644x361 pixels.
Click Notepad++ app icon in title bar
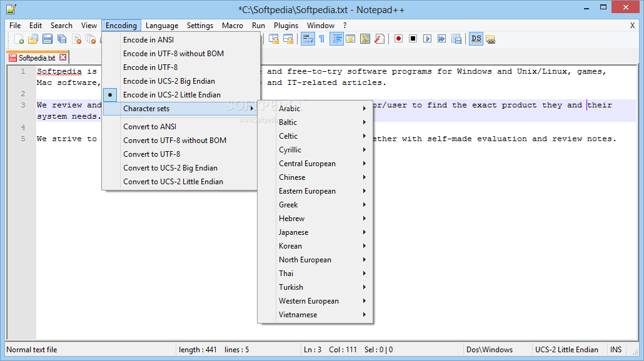click(x=11, y=9)
